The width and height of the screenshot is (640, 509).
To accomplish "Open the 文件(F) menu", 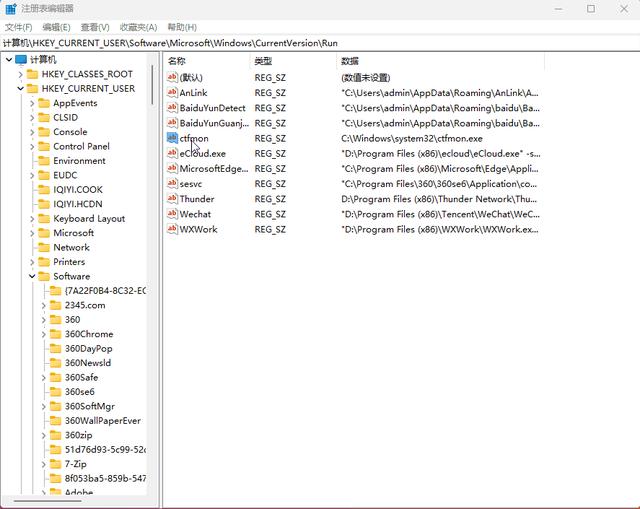I will tap(18, 27).
